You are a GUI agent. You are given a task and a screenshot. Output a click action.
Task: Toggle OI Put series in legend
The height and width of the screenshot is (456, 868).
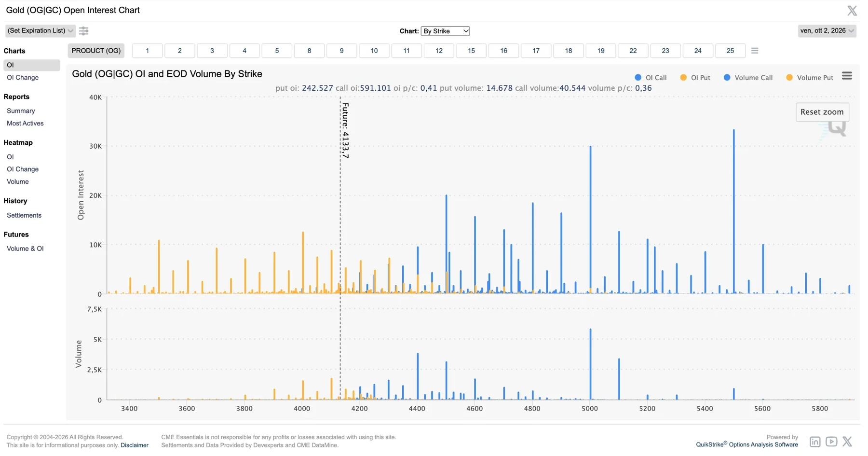pos(695,78)
